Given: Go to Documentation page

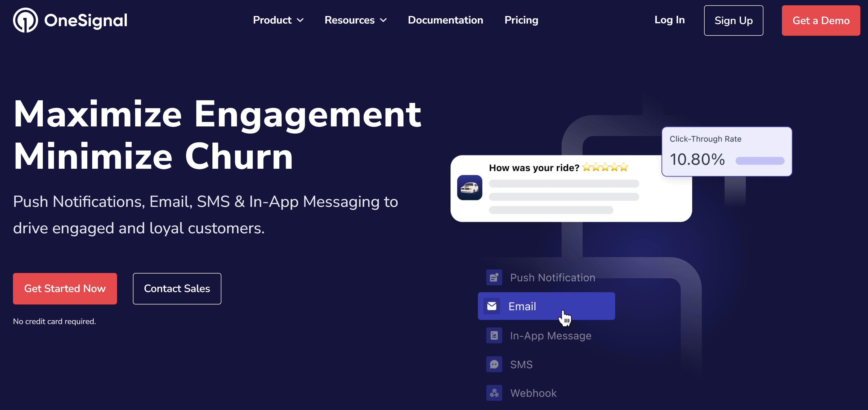Looking at the screenshot, I should [445, 20].
